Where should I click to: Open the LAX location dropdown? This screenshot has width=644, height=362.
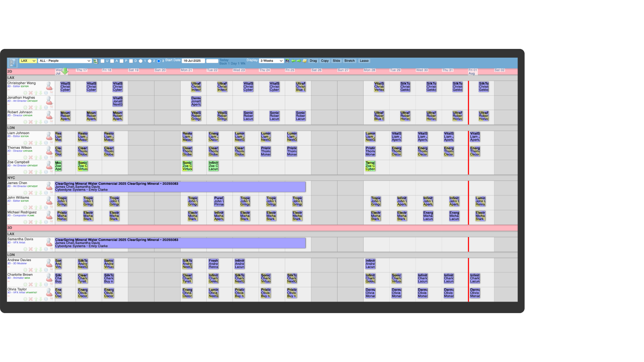28,61
